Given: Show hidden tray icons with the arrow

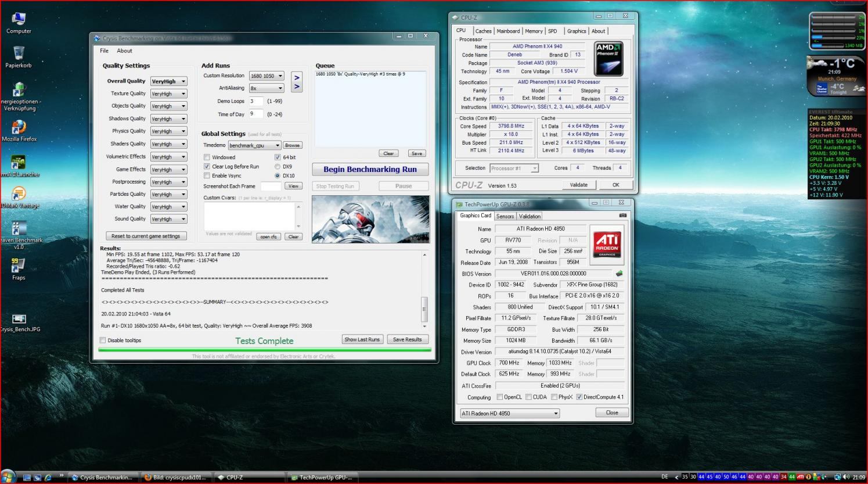Looking at the screenshot, I should click(x=676, y=477).
